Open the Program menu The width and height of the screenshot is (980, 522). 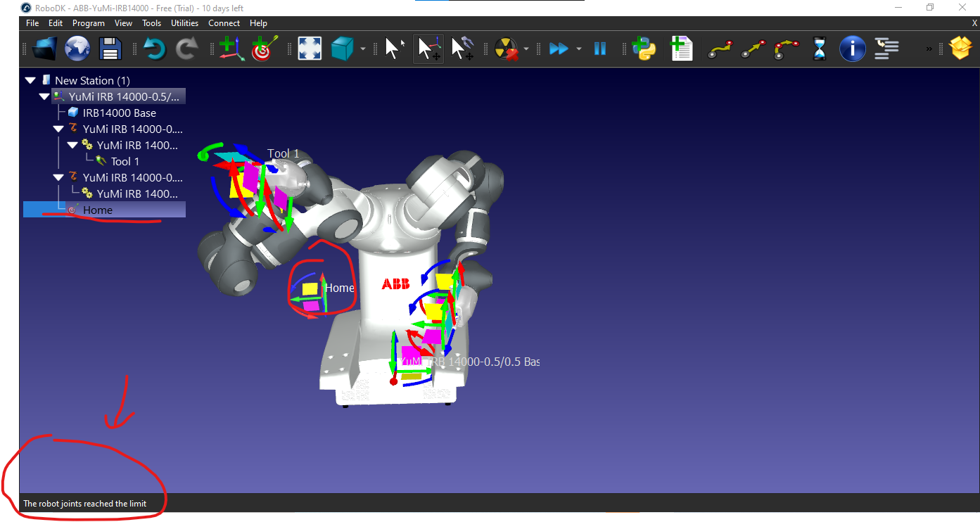tap(89, 23)
